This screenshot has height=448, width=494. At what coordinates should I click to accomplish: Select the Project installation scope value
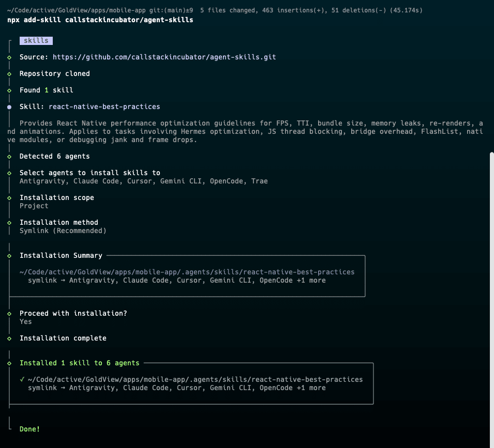[x=34, y=206]
